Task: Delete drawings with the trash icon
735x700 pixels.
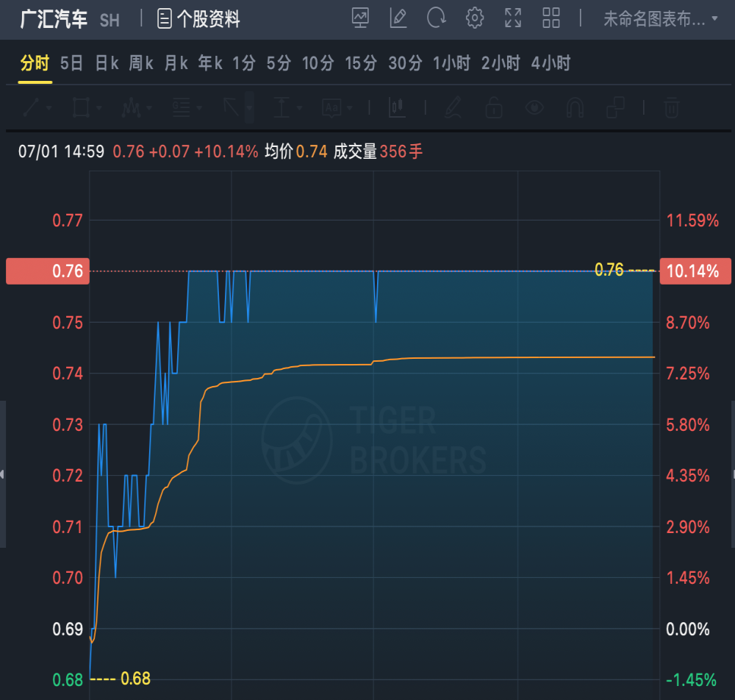Action: point(671,108)
